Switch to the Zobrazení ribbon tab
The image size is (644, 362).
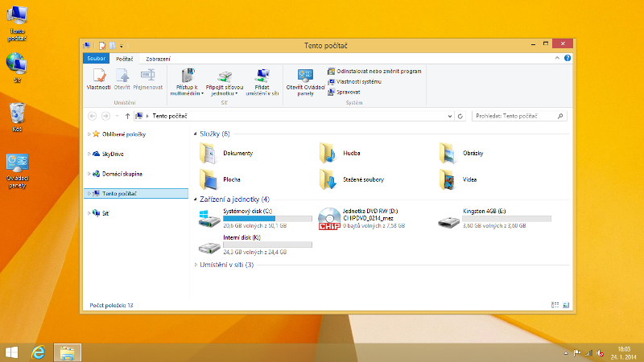pos(158,60)
